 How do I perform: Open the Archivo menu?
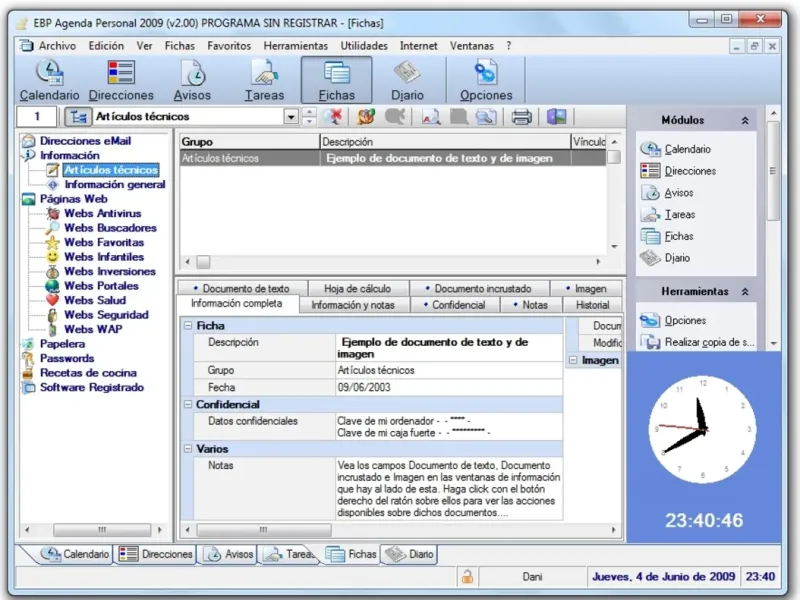coord(57,46)
